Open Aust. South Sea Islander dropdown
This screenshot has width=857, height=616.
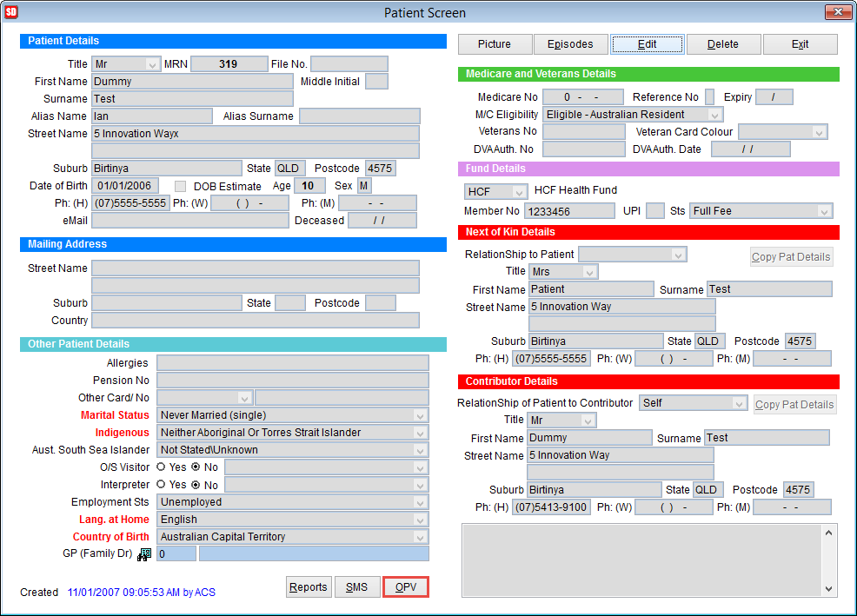coord(420,451)
